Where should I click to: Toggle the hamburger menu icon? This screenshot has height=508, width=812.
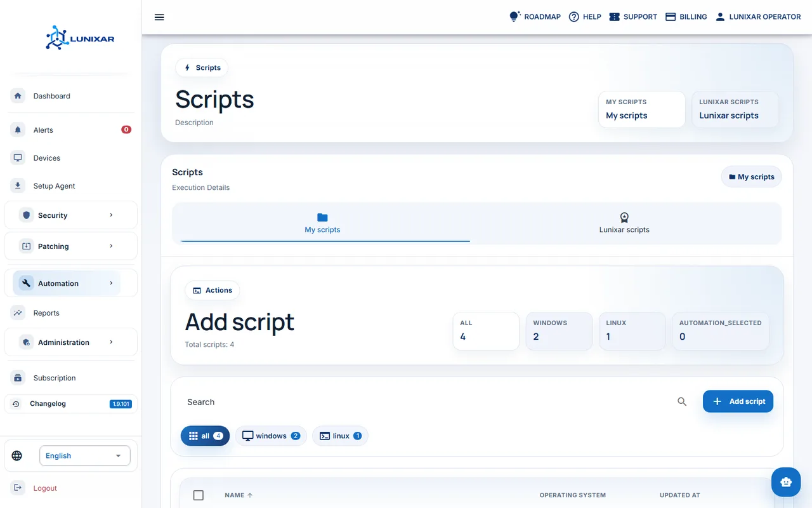(x=159, y=17)
